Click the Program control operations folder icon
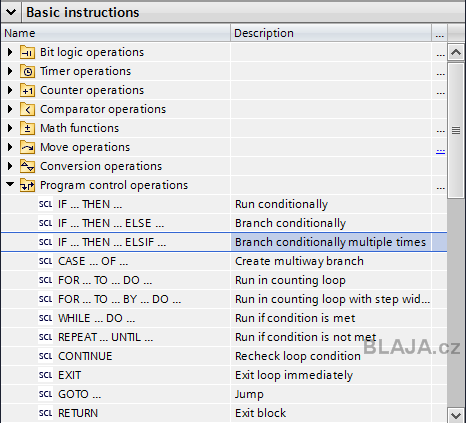The image size is (466, 423). point(27,185)
